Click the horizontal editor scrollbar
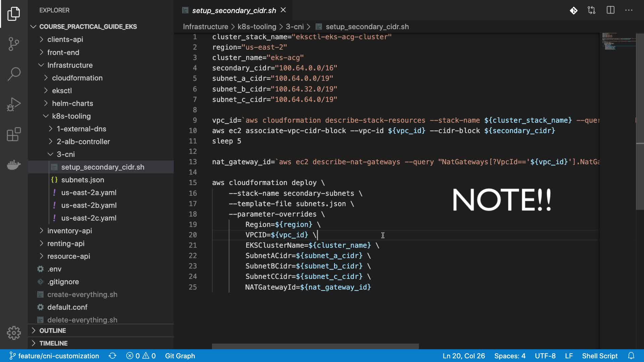This screenshot has width=644, height=362. 315,346
